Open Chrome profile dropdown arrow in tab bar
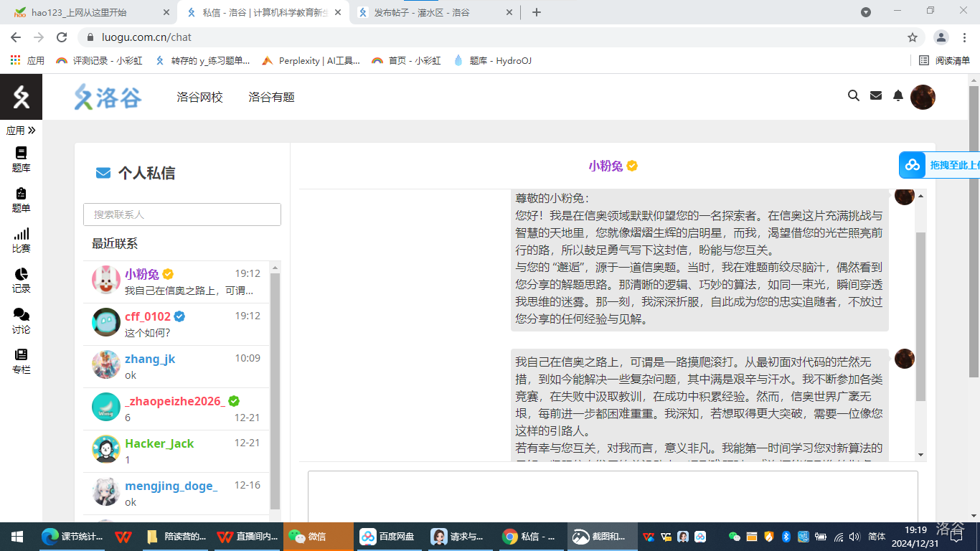Viewport: 980px width, 551px height. click(x=866, y=12)
